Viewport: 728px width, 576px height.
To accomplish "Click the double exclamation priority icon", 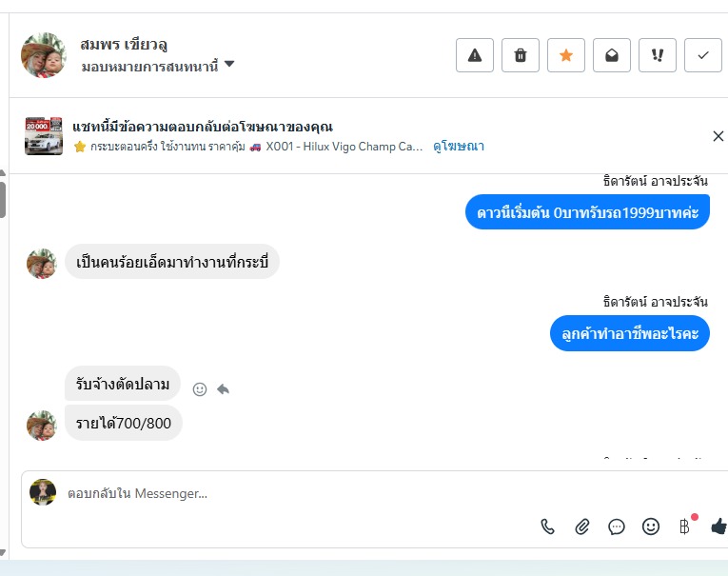I will click(x=658, y=55).
